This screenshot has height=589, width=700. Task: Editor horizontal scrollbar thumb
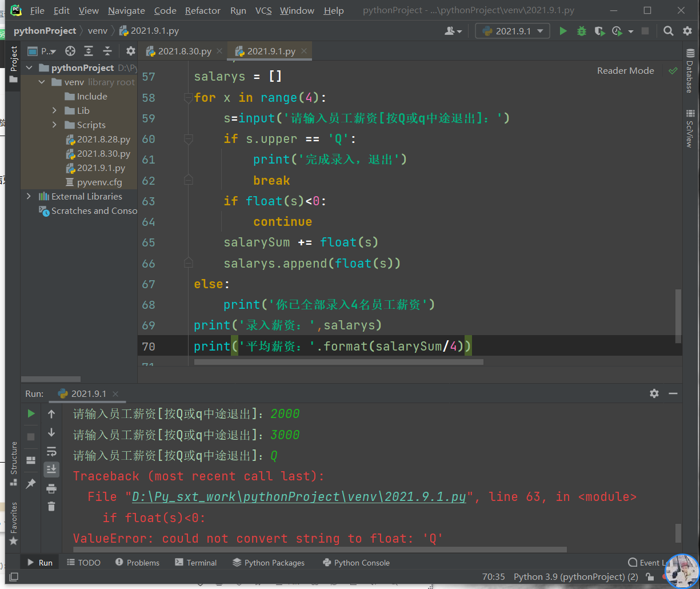click(339, 362)
